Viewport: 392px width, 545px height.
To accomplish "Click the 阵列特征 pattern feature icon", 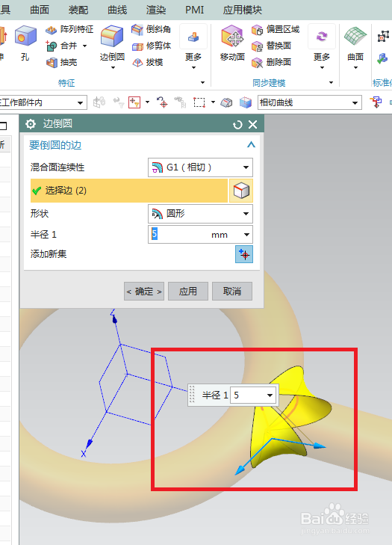I will [51, 30].
